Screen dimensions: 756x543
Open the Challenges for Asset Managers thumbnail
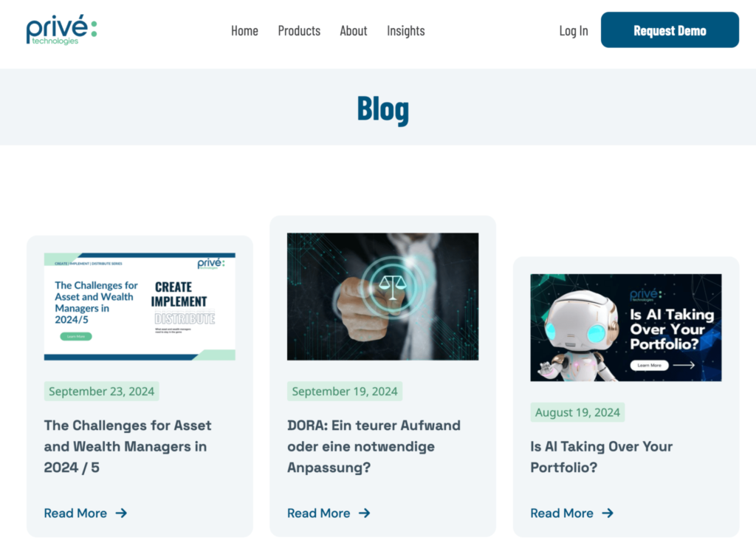click(140, 307)
